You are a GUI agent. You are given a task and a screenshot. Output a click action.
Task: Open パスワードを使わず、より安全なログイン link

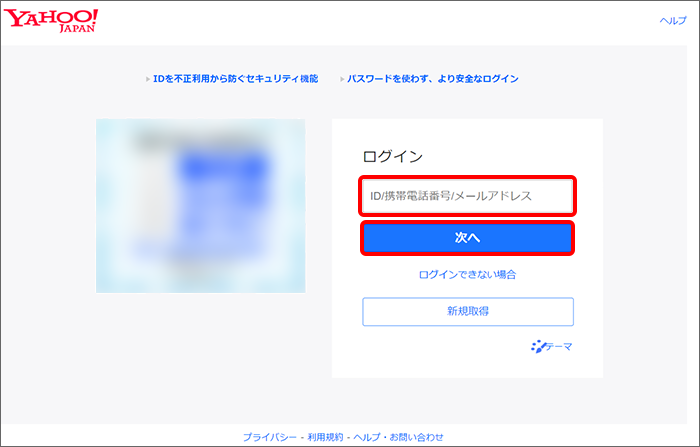pyautogui.click(x=433, y=79)
